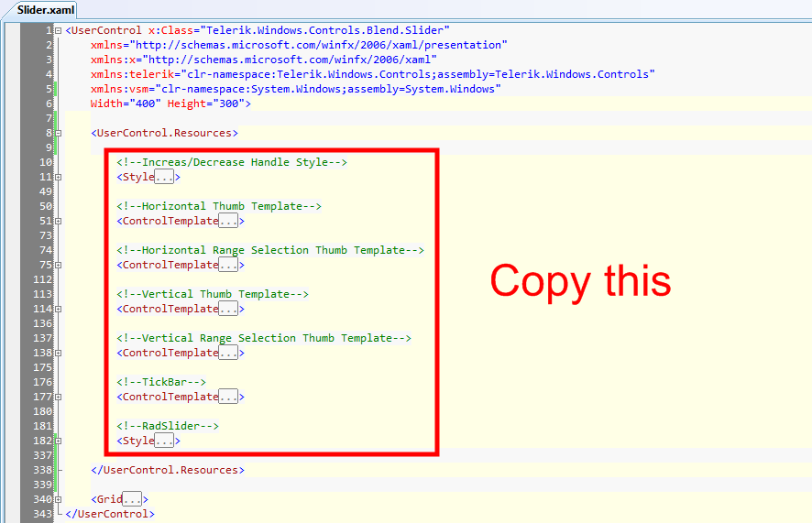Click the "Vertical Thumb Template" comment
Viewport: 812px width, 523px height.
click(x=213, y=294)
